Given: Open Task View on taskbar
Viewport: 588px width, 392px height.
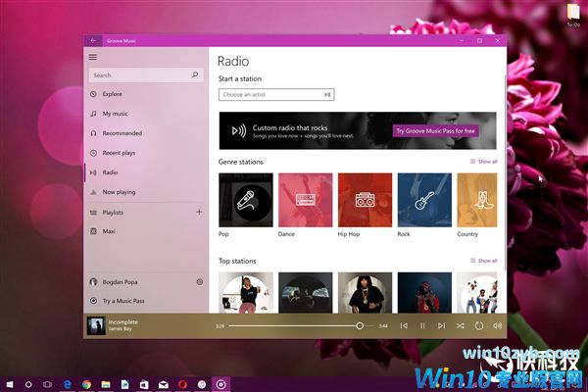Looking at the screenshot, I should tap(47, 384).
